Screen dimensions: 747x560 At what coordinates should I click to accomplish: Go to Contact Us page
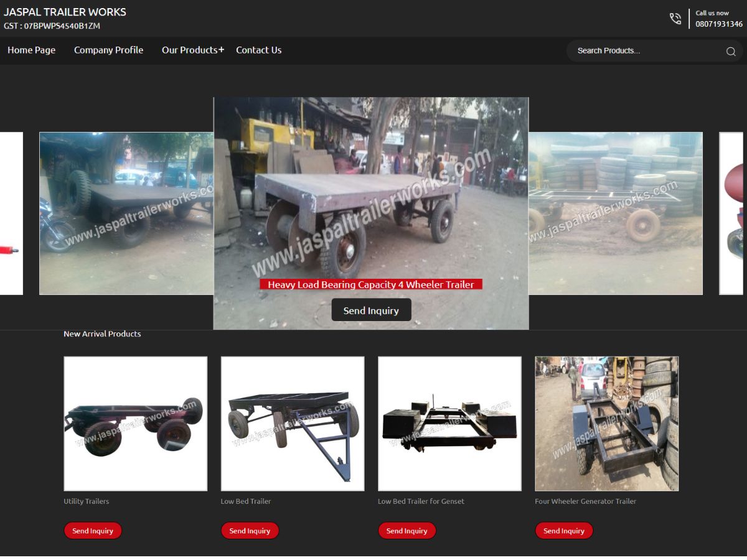tap(258, 50)
